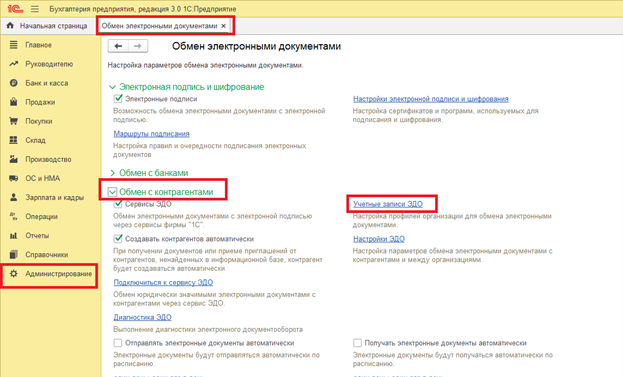Image resolution: width=623 pixels, height=377 pixels.
Task: Click the Банк и касса icon
Action: [14, 83]
